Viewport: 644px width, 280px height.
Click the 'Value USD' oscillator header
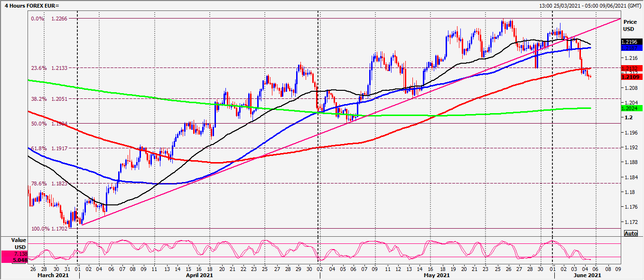[x=19, y=244]
